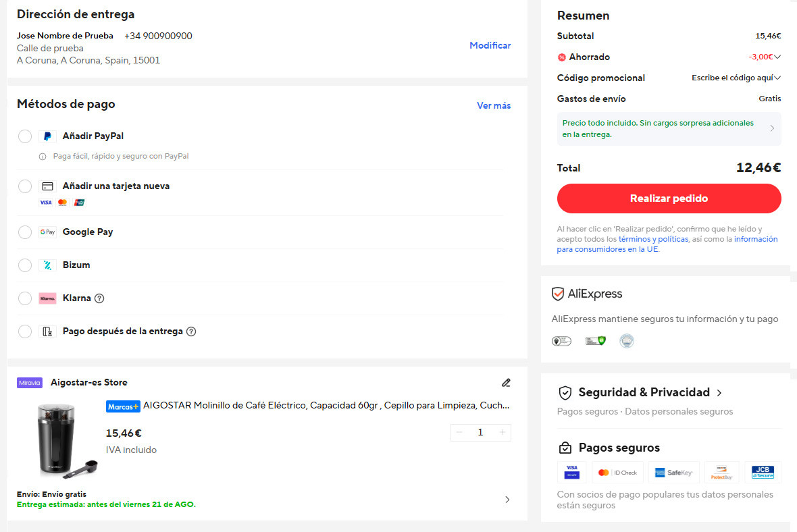
Task: Click the first security certification badge
Action: pos(562,341)
